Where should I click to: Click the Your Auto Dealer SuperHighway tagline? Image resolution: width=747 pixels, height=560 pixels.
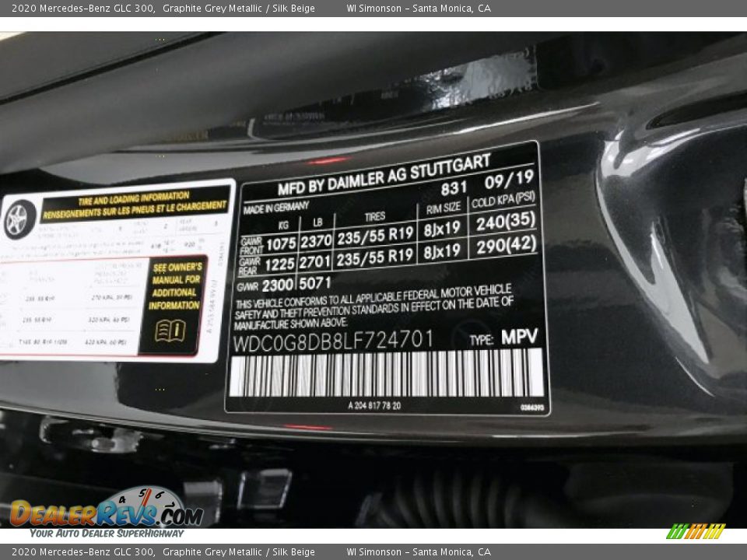coord(107,533)
